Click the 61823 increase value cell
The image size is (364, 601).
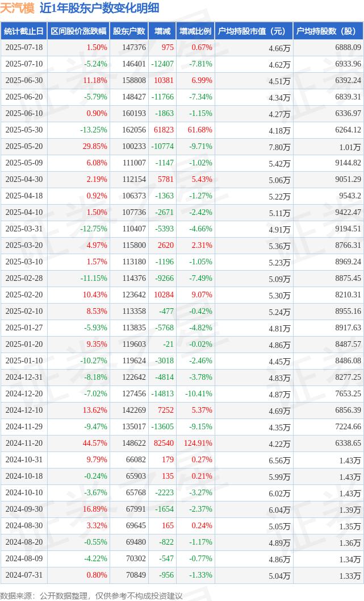click(x=164, y=130)
